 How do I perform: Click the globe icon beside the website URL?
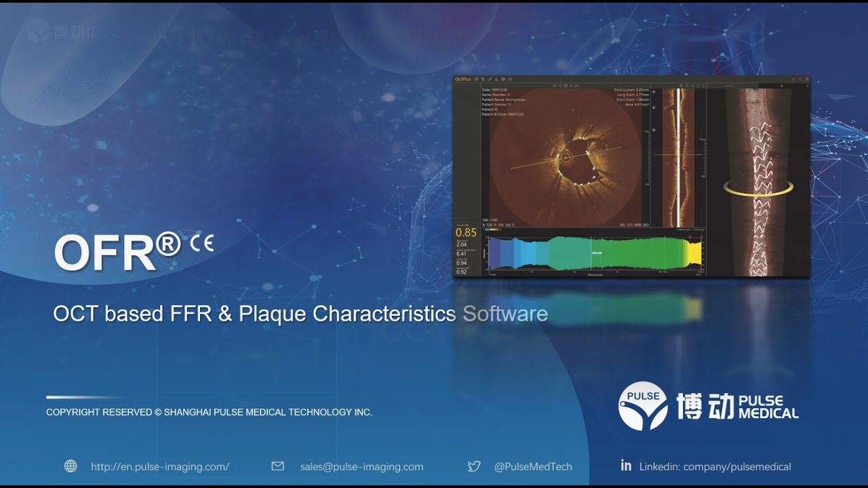(x=71, y=466)
